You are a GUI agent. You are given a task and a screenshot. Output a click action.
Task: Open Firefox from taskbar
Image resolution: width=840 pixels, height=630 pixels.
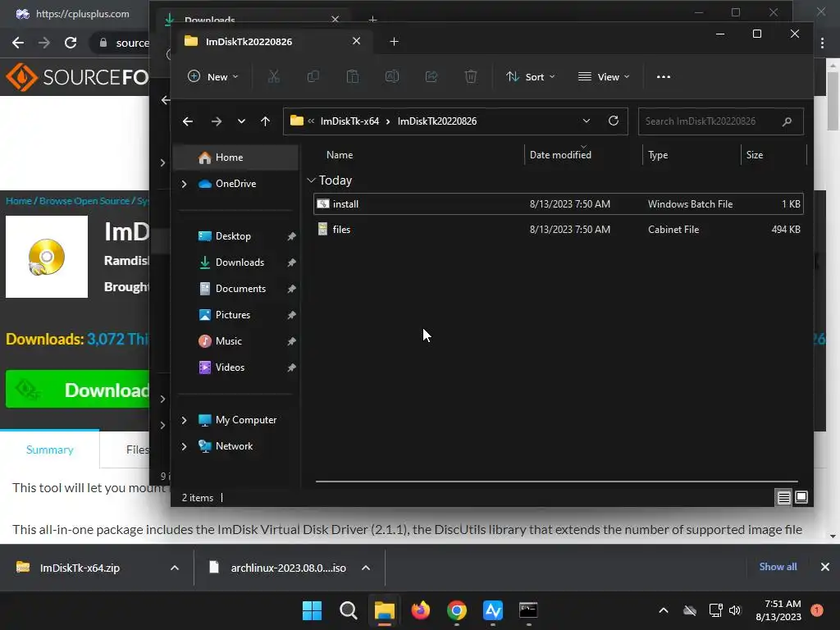(421, 610)
